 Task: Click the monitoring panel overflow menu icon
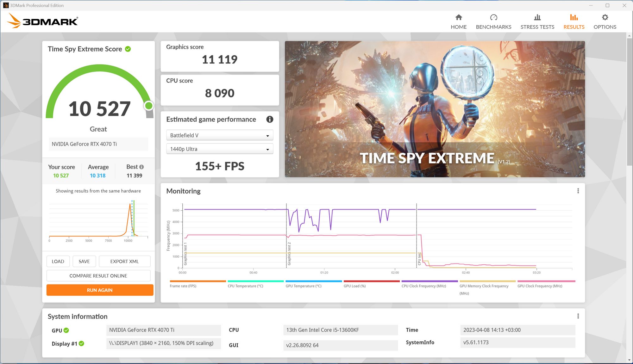(578, 191)
